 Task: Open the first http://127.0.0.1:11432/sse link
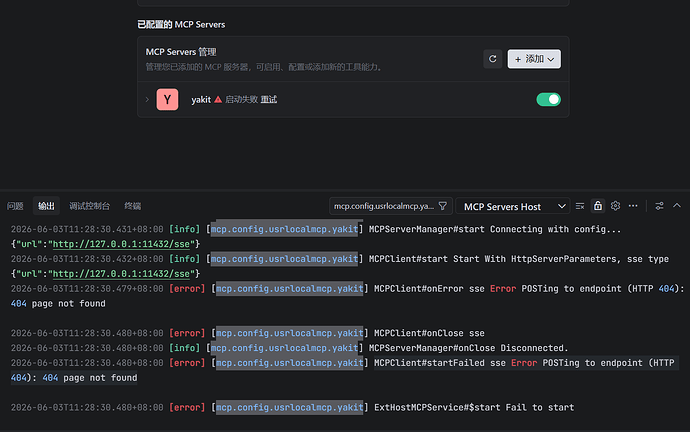point(121,244)
